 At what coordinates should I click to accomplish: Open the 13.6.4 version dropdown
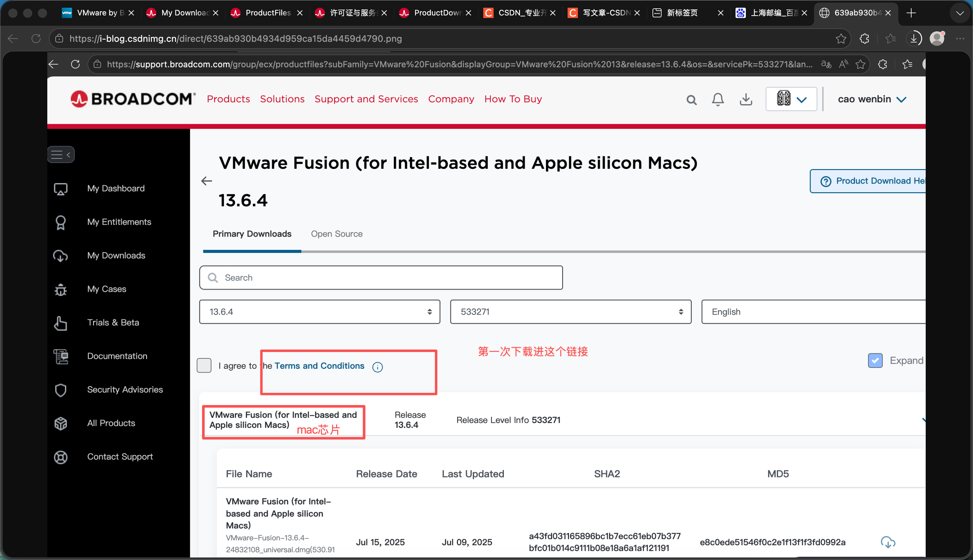(x=320, y=312)
